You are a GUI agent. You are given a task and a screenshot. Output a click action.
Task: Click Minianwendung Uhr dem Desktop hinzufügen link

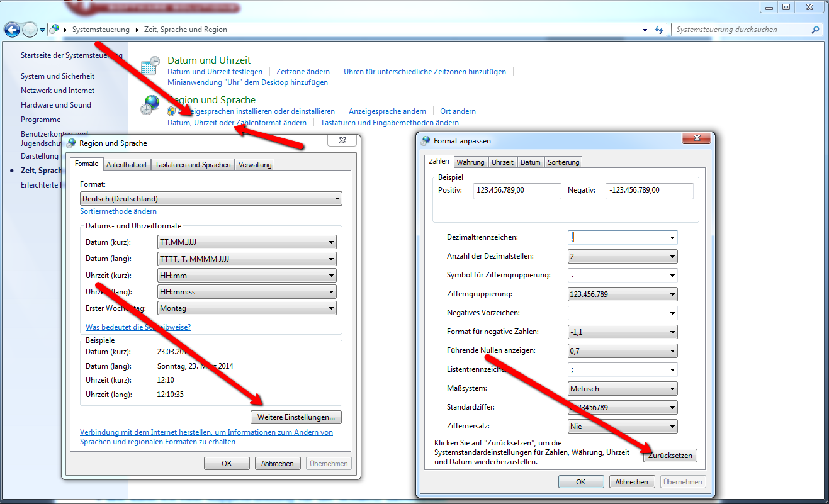(x=247, y=82)
